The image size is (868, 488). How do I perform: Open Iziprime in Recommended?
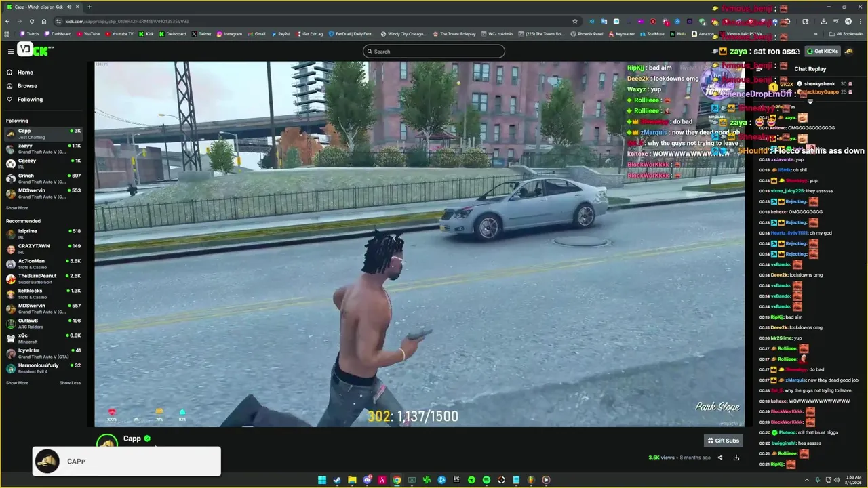[x=44, y=234]
